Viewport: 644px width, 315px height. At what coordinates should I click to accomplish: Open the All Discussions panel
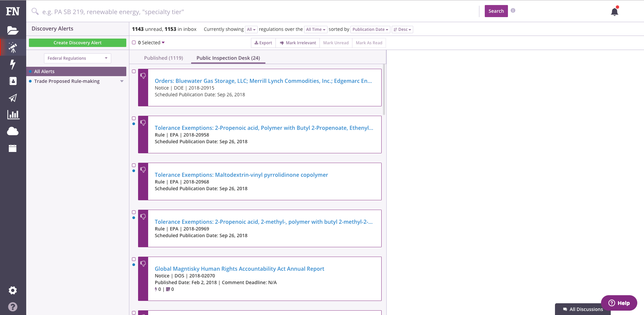pyautogui.click(x=583, y=309)
